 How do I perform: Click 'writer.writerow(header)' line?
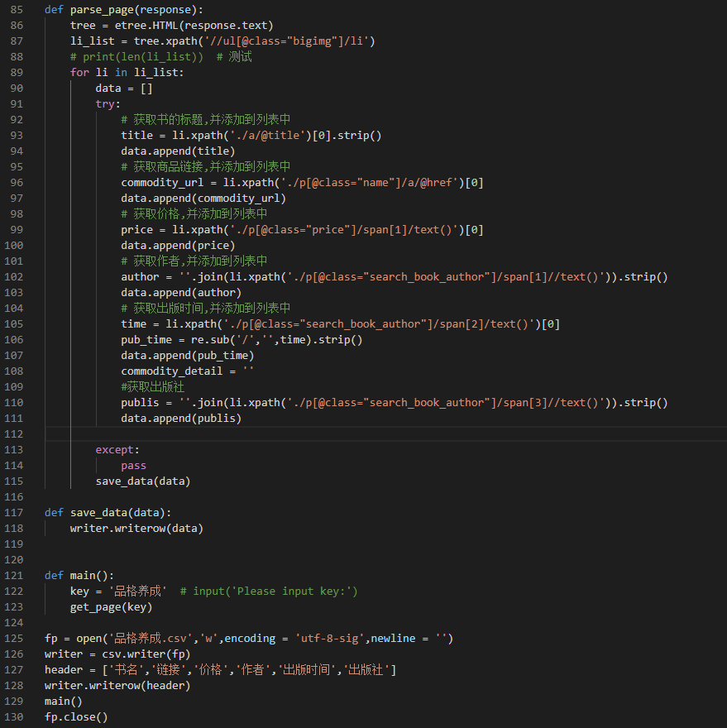click(117, 686)
